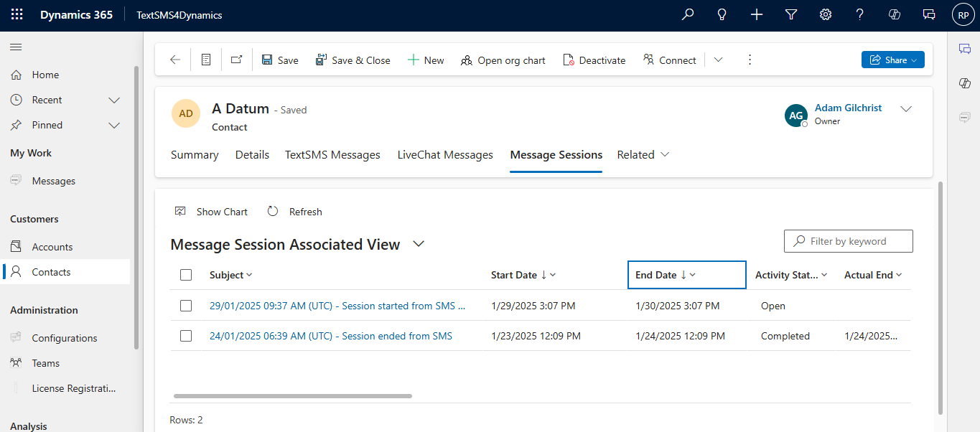Click the Show Chart button

click(211, 212)
